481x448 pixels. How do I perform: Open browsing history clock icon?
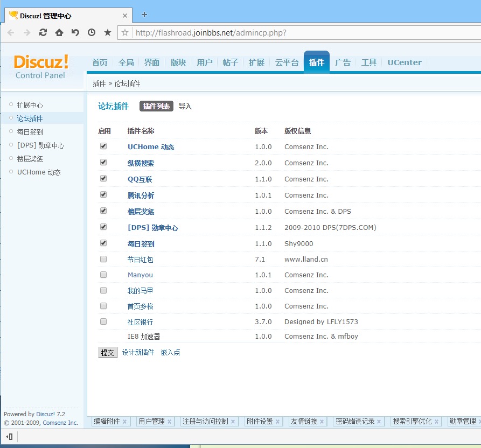92,32
